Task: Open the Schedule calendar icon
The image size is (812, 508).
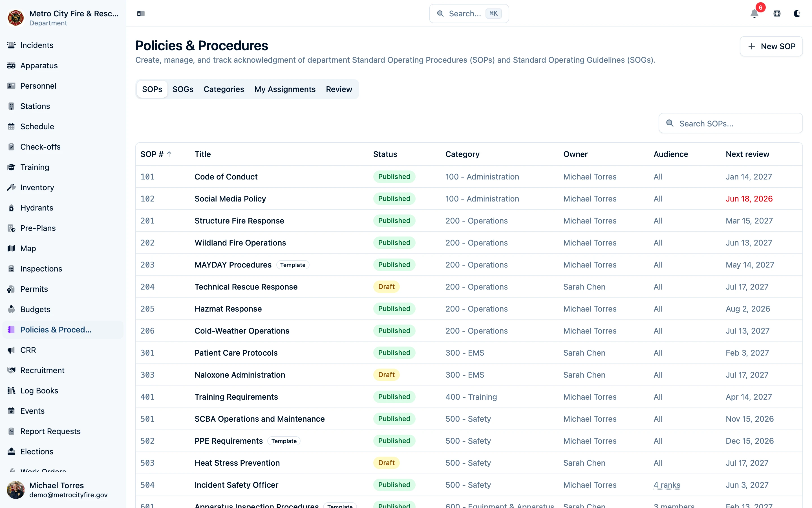Action: tap(11, 126)
